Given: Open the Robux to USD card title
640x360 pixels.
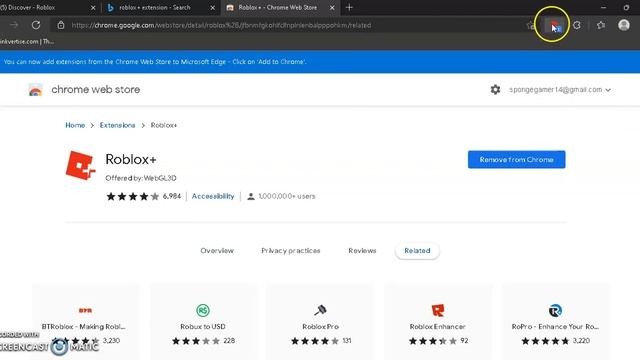Looking at the screenshot, I should coord(203,327).
